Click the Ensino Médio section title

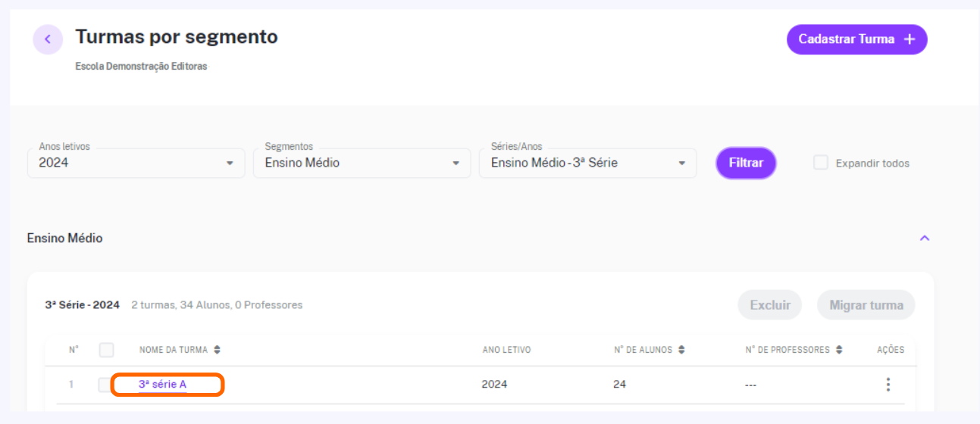[x=64, y=238]
